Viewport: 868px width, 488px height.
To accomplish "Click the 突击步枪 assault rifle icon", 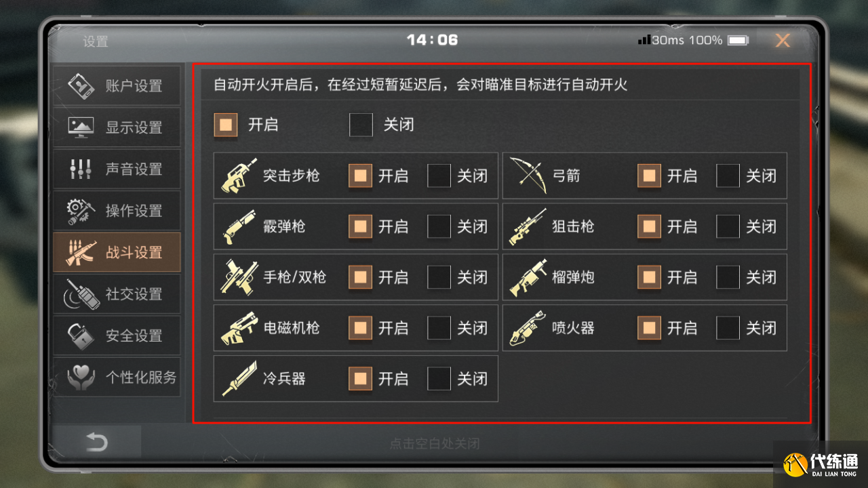I will pyautogui.click(x=239, y=176).
